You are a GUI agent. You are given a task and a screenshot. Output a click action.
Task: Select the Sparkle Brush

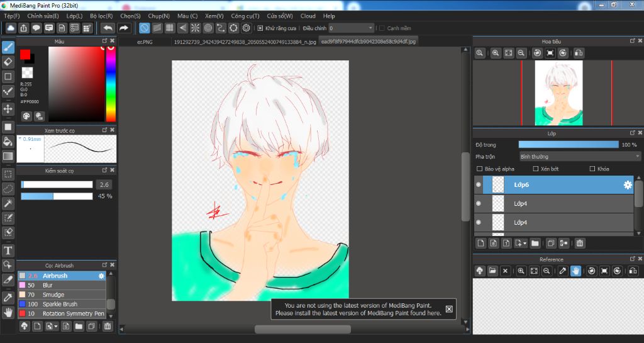pyautogui.click(x=62, y=304)
